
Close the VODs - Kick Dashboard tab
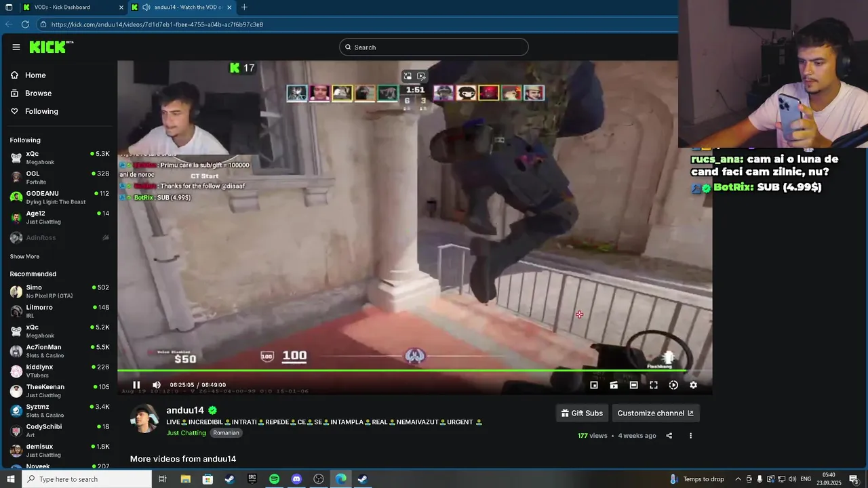click(x=121, y=7)
